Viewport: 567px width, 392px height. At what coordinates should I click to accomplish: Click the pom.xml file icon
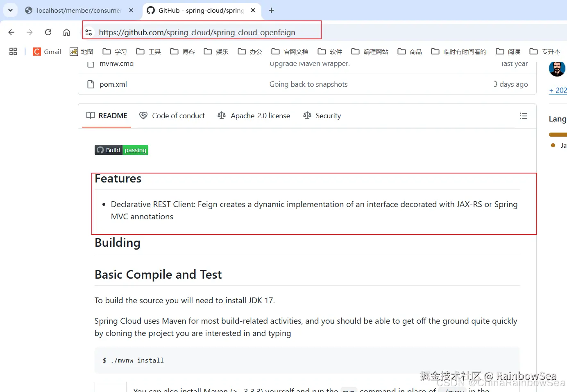click(91, 84)
